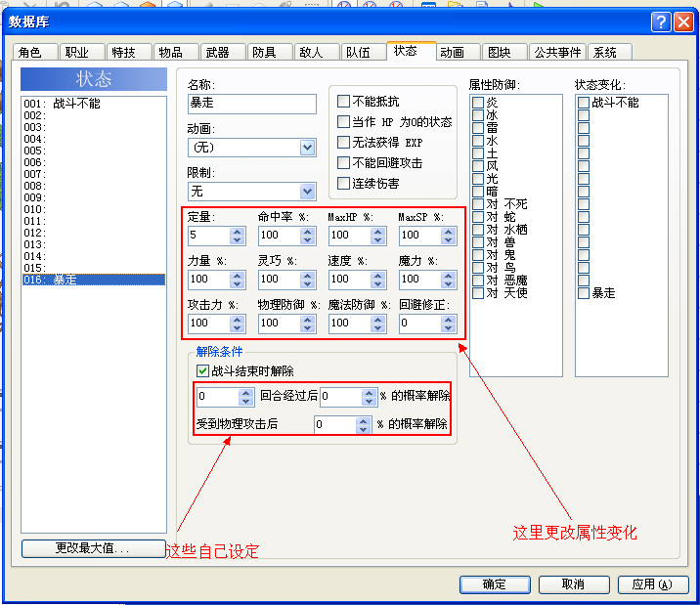Check the 暗 element defense box
The height and width of the screenshot is (605, 700).
click(478, 192)
